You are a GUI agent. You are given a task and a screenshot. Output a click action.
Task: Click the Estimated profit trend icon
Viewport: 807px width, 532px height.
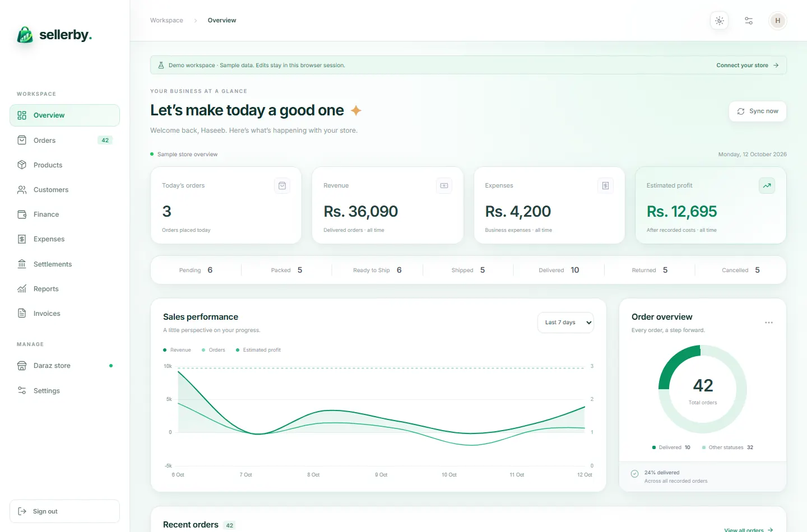coord(767,186)
